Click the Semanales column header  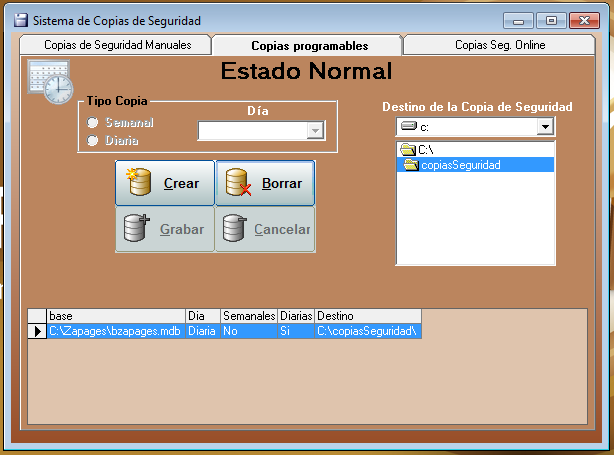click(248, 316)
